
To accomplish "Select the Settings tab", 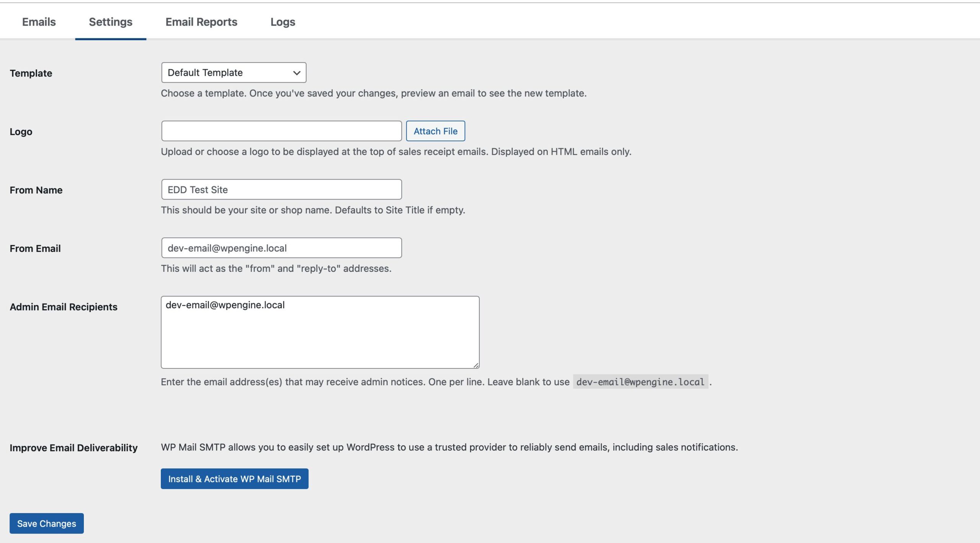I will pyautogui.click(x=111, y=22).
